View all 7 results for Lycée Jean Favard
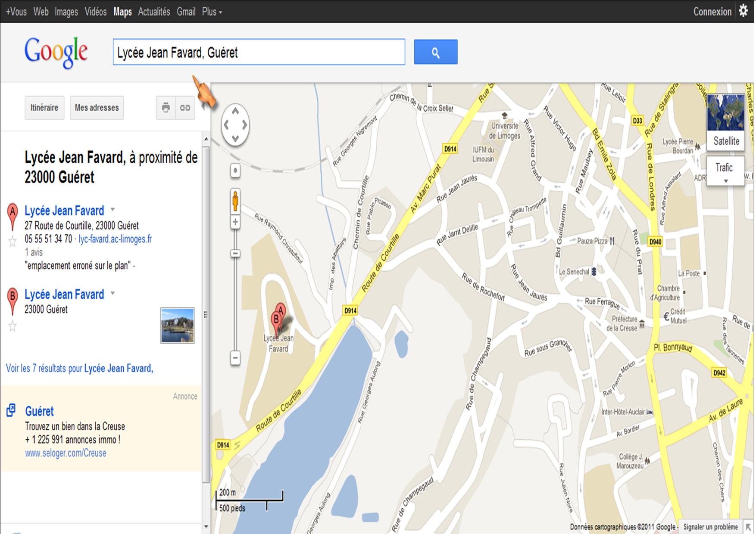Screen dimensions: 756x534 (79, 368)
